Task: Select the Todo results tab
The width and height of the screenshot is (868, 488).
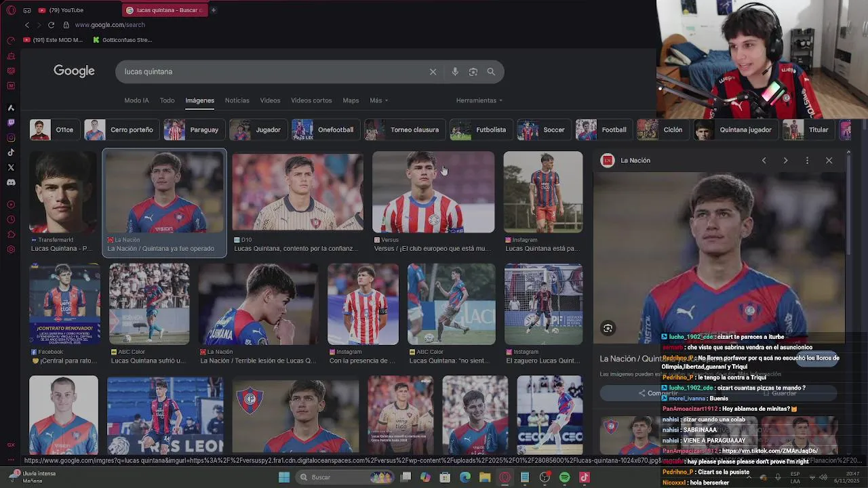Action: pos(167,100)
